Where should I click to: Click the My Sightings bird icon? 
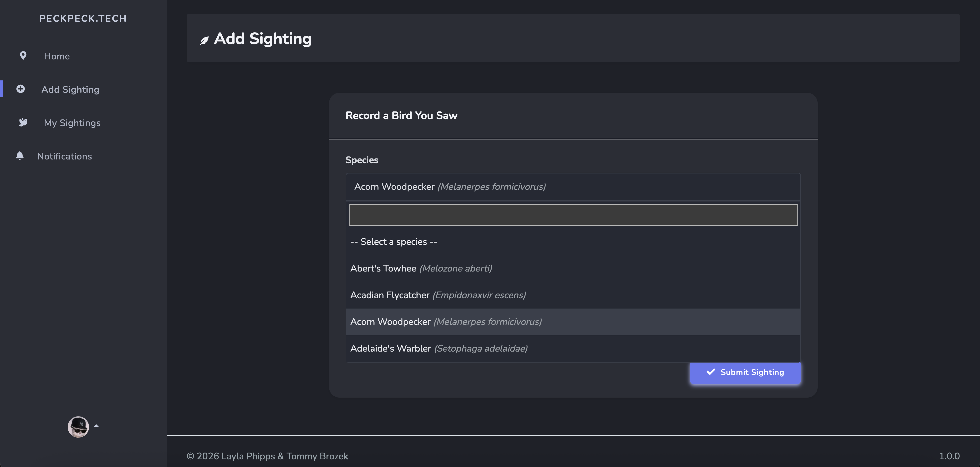click(23, 122)
